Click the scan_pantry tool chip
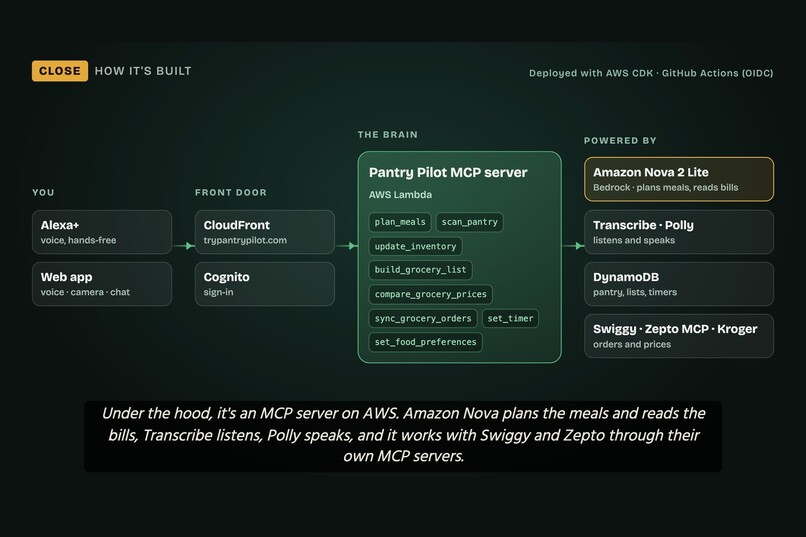Image resolution: width=806 pixels, height=537 pixels. tap(470, 222)
